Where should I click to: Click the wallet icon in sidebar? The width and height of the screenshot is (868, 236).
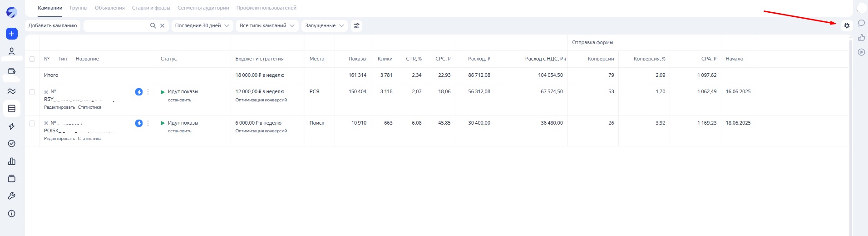coord(12,71)
